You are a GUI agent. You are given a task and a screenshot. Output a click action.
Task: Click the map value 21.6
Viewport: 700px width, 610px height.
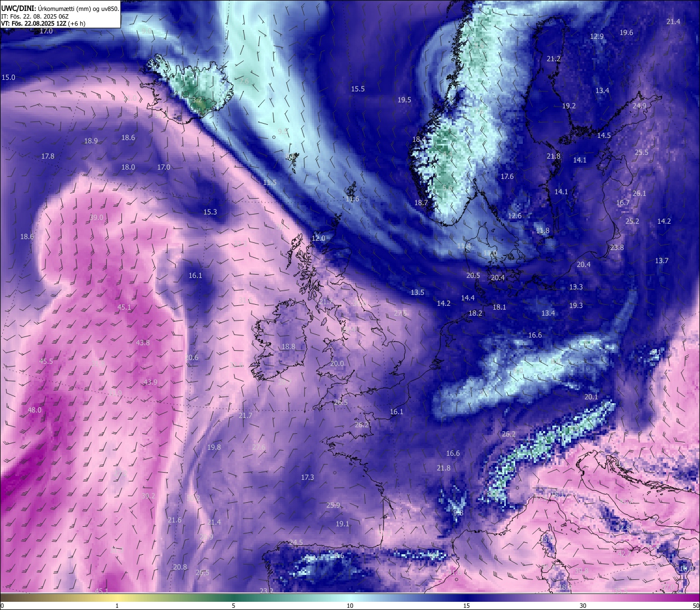(174, 520)
